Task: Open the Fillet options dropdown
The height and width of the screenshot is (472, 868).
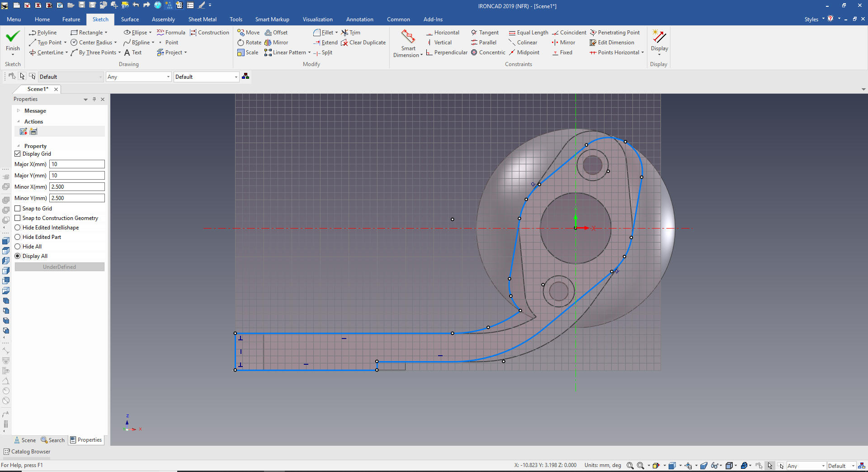Action: (336, 33)
